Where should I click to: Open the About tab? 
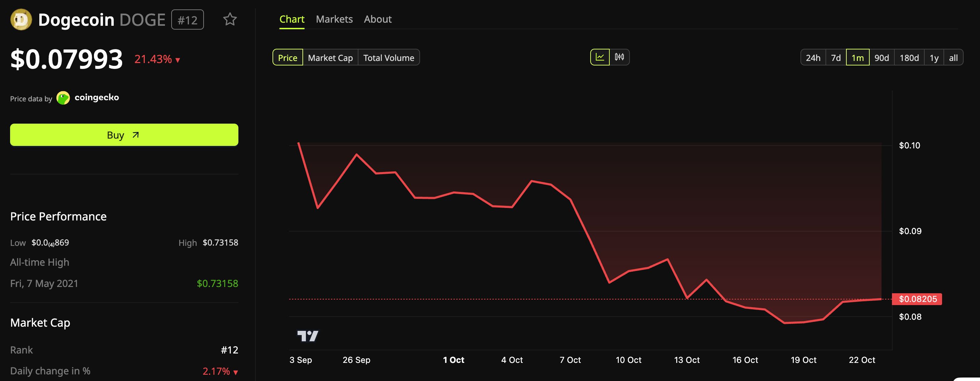tap(377, 19)
